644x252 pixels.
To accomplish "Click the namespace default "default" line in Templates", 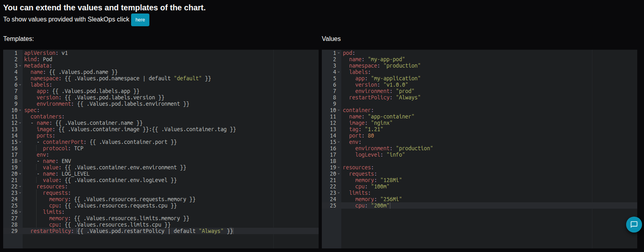I will pos(121,78).
